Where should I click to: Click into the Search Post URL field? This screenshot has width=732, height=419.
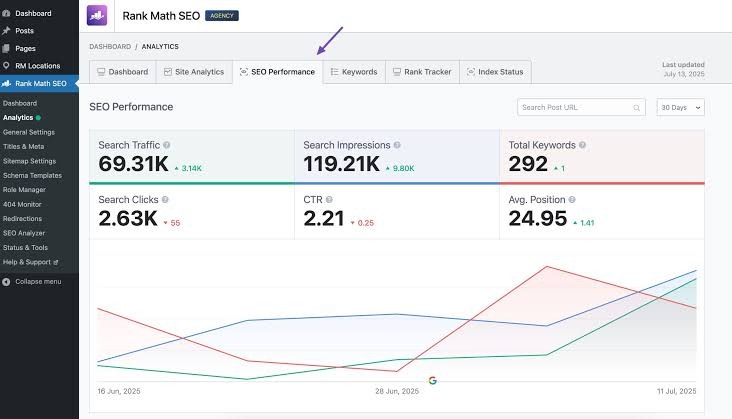(x=581, y=107)
